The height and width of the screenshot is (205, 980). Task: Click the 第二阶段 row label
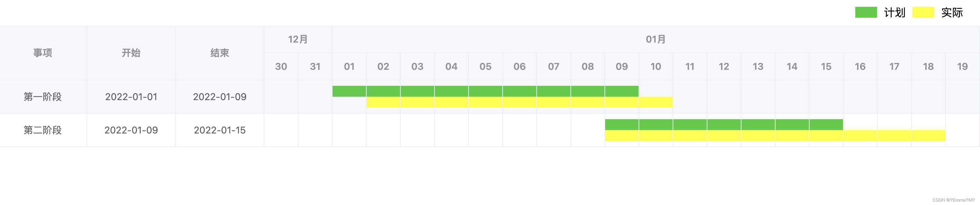(x=43, y=130)
